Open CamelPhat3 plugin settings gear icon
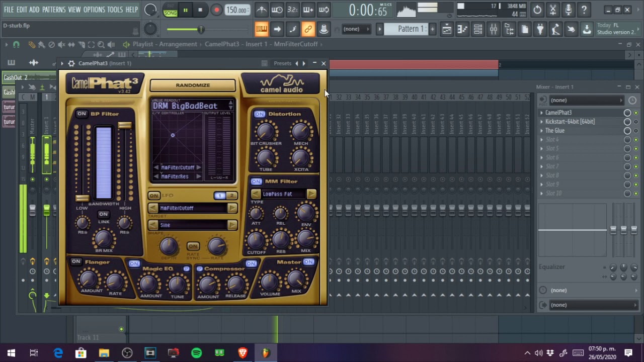644x362 pixels. click(71, 63)
